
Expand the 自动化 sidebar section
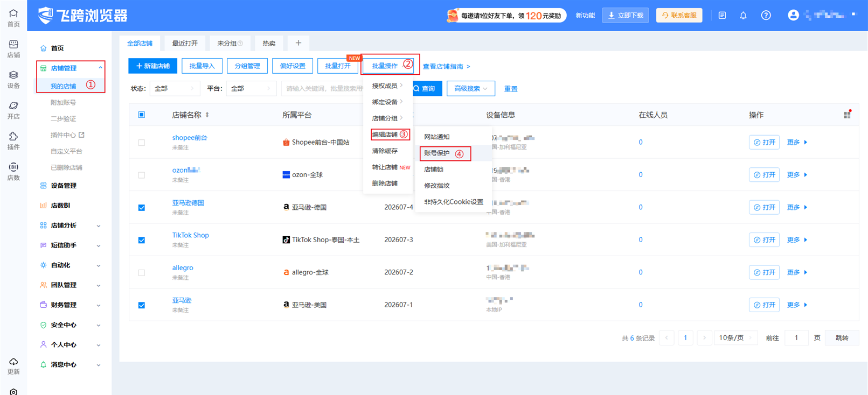[99, 266]
